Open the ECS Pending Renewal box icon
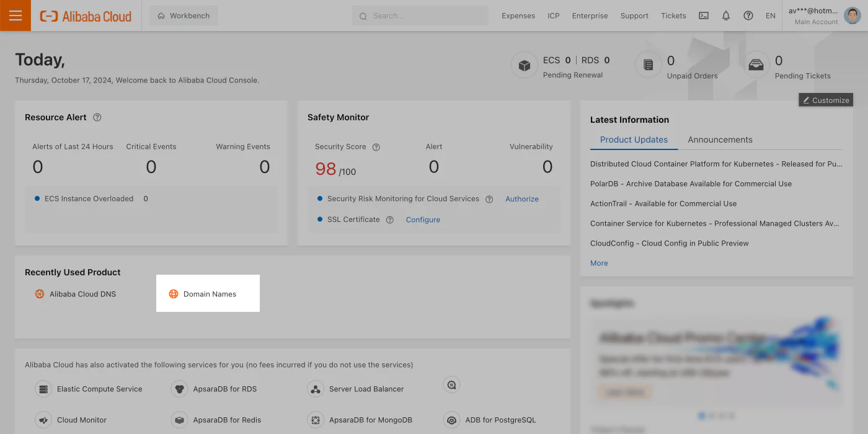Screen dimensions: 868x434 tap(524, 64)
